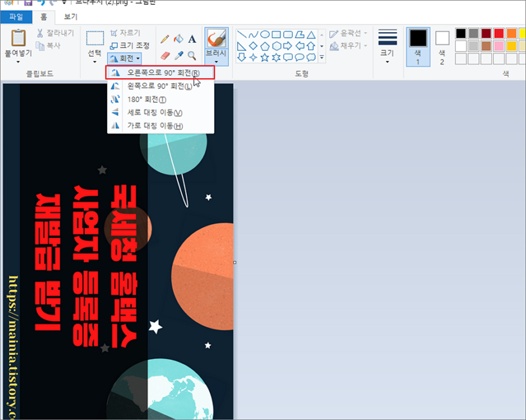
Task: Select 색 2 background color box
Action: (x=442, y=47)
